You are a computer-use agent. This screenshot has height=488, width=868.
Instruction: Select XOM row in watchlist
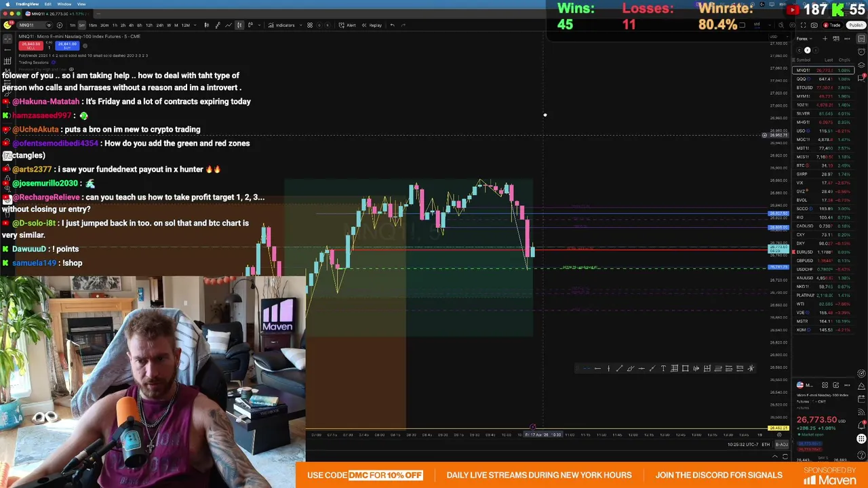pos(823,330)
